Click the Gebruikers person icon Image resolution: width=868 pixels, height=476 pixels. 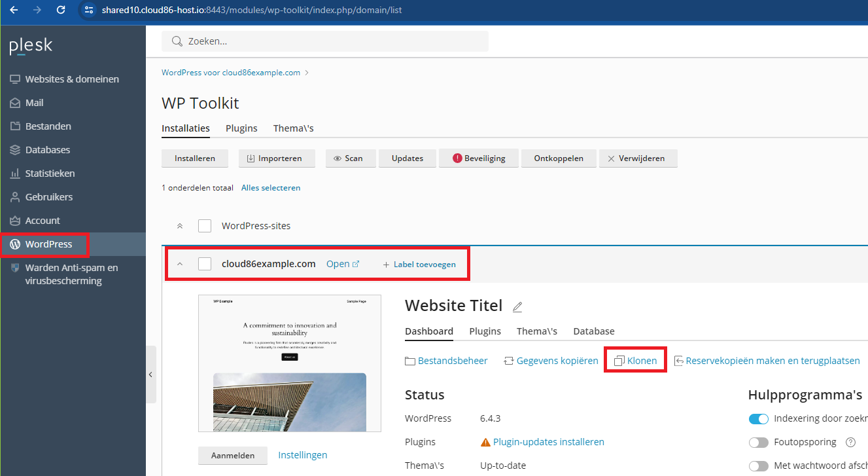coord(15,197)
